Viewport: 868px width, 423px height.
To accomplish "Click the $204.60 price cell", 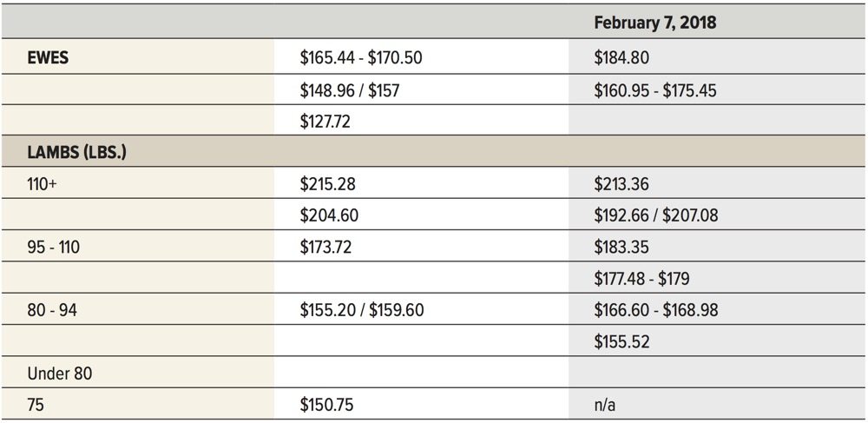I will (329, 215).
